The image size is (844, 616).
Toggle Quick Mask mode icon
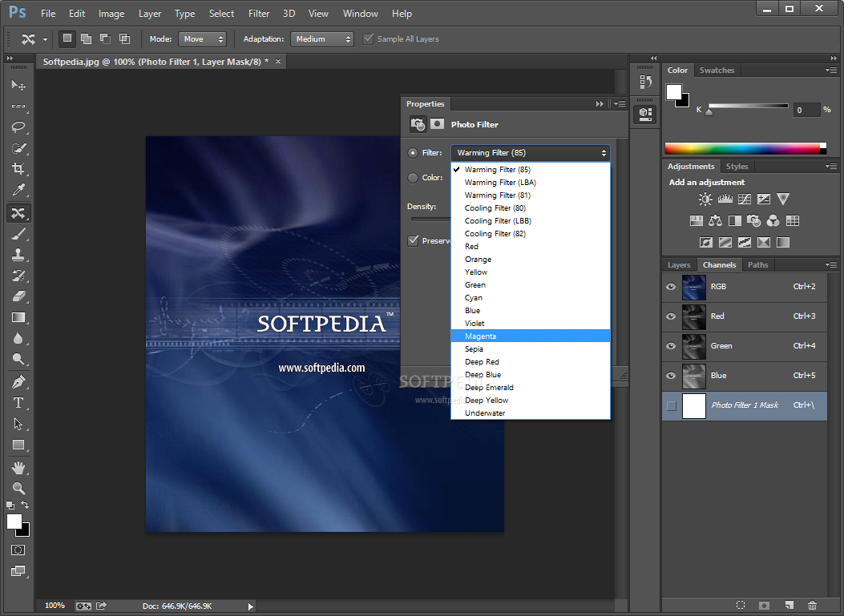pos(18,550)
